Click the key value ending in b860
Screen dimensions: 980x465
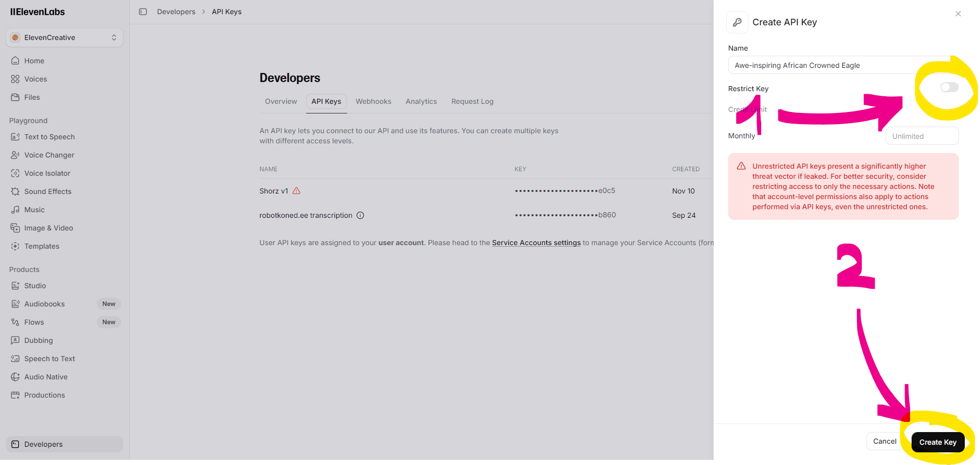coord(566,215)
